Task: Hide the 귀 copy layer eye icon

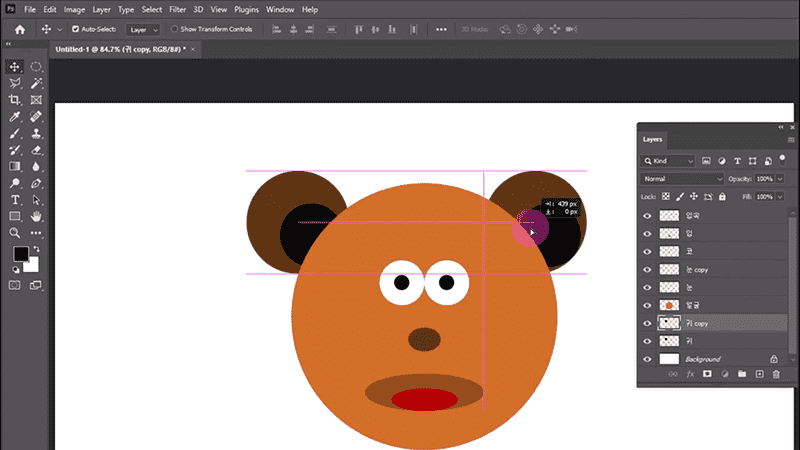Action: click(x=647, y=323)
